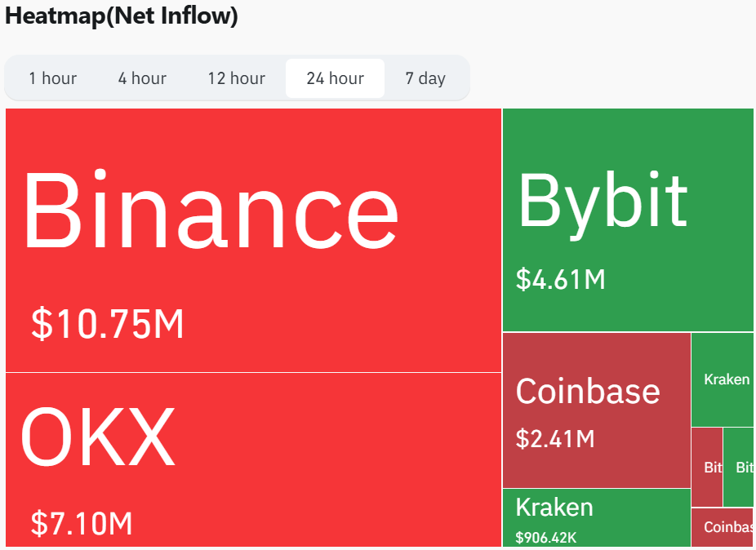Screen dimensions: 756x550
Task: Select the OKX heatmap tile
Action: [254, 460]
